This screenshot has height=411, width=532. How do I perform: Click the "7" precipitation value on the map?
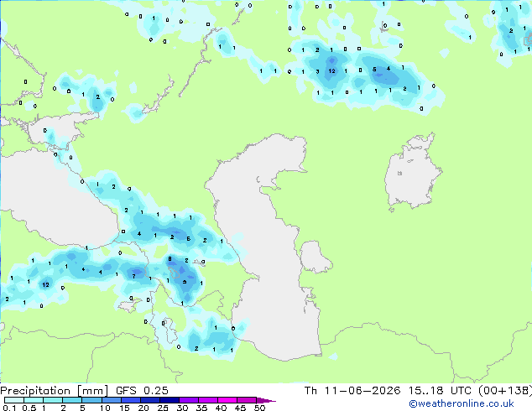coord(133,276)
